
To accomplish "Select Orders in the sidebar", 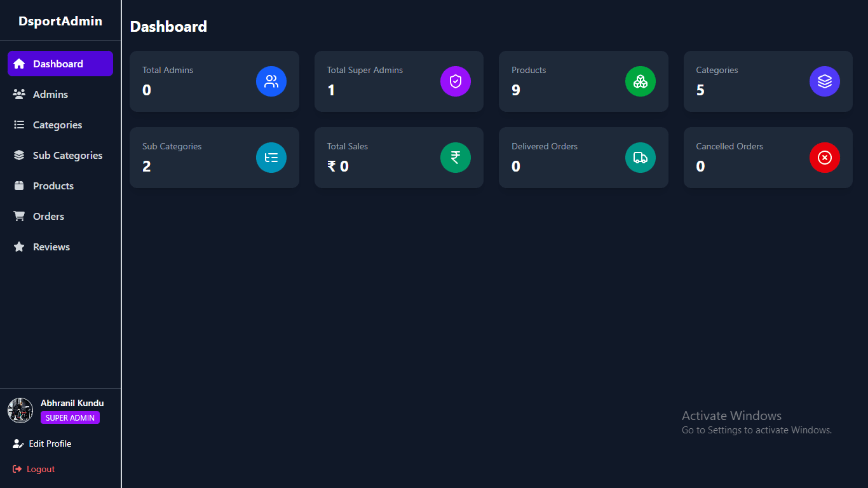I will [60, 216].
